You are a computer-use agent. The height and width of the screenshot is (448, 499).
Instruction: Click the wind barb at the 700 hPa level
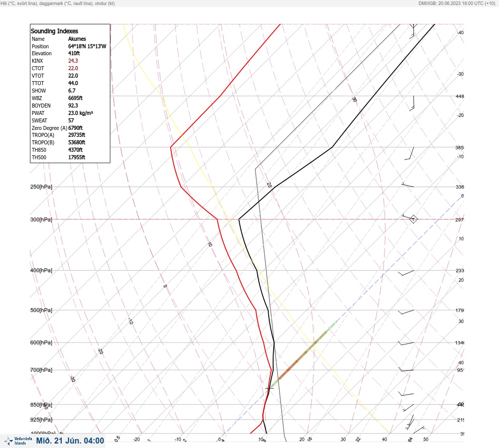[x=406, y=370]
